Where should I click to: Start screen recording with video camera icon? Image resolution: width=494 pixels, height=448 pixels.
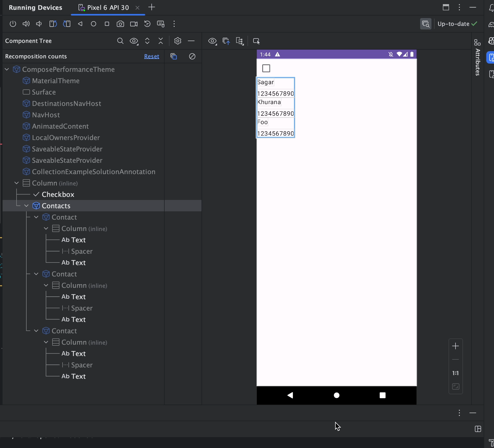pos(134,24)
